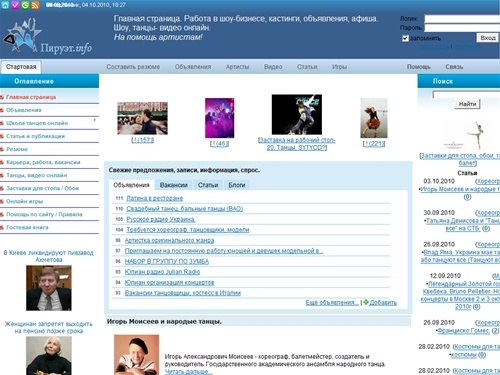Viewport: 500px width, 375px height.
Task: Click the green circular icon in the top bar
Action: point(25,5)
